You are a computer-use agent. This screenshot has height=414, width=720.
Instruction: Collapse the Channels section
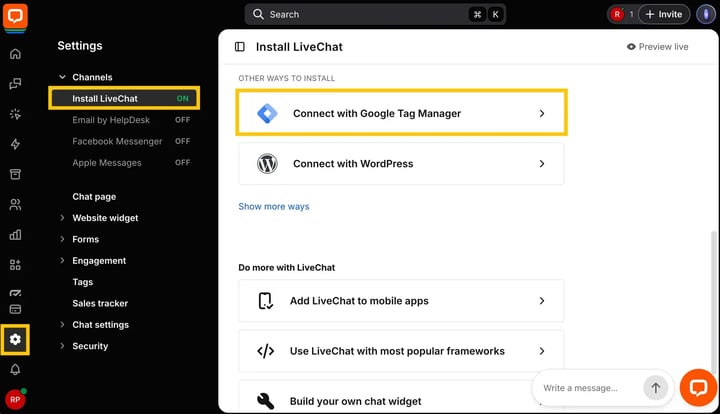point(62,77)
